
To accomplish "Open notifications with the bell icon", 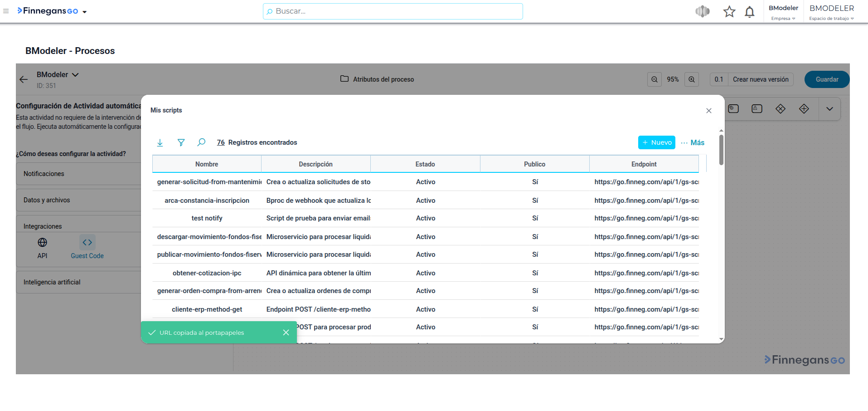I will tap(750, 11).
